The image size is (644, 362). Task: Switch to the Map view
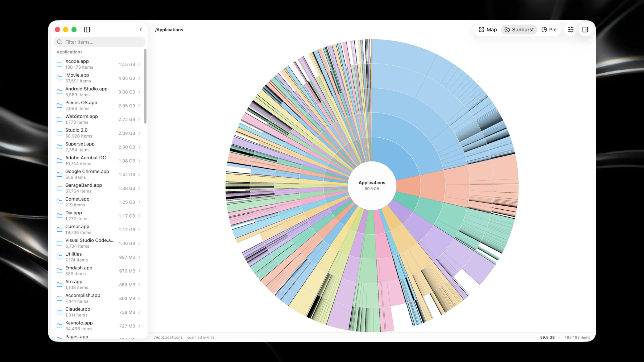coord(488,30)
